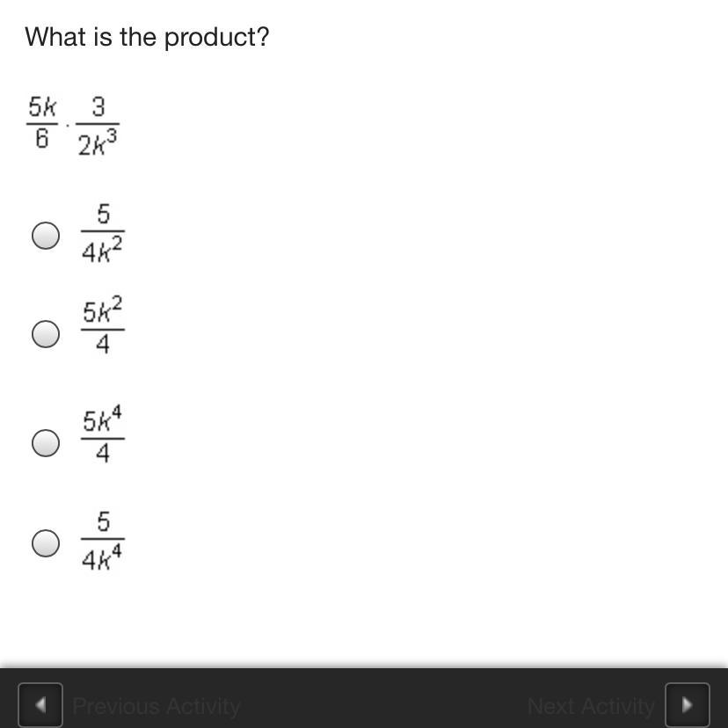This screenshot has width=728, height=728.
Task: Click the answer label 5 over 4k²
Action: [103, 234]
